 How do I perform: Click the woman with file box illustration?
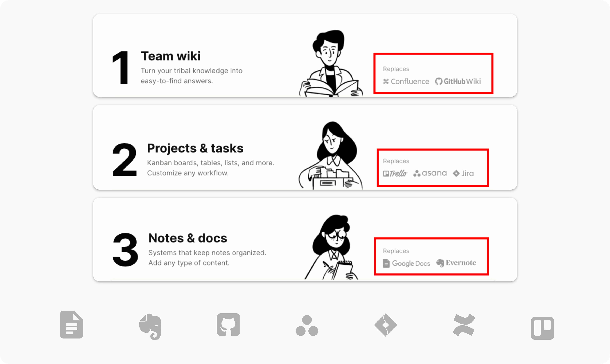click(x=330, y=155)
